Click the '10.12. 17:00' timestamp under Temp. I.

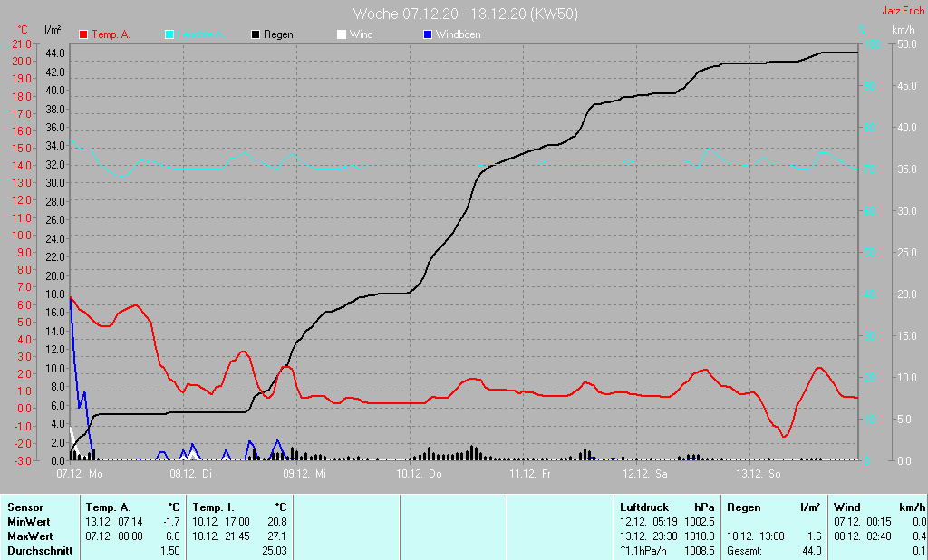click(221, 522)
